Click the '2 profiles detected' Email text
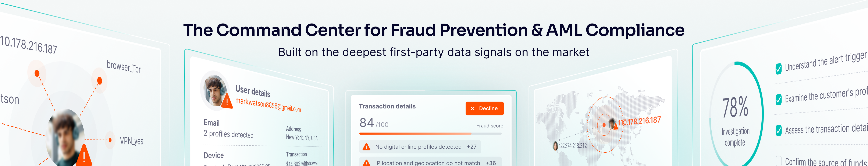The width and height of the screenshot is (868, 166). click(x=228, y=134)
